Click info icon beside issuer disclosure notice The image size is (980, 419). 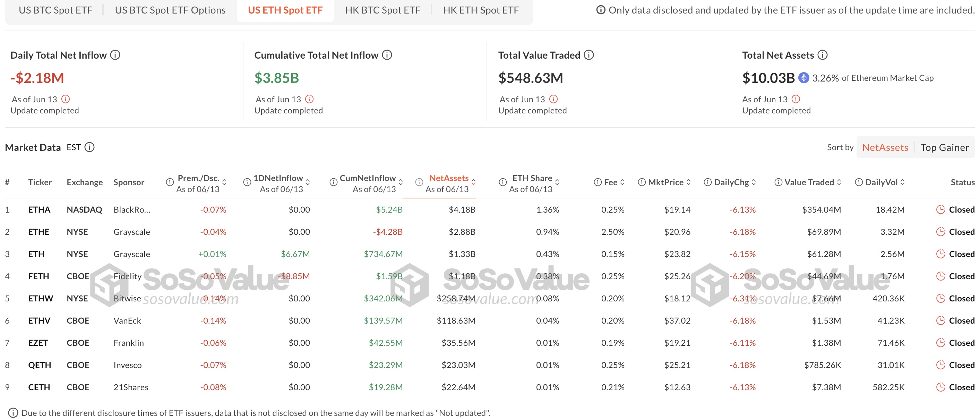click(x=600, y=10)
